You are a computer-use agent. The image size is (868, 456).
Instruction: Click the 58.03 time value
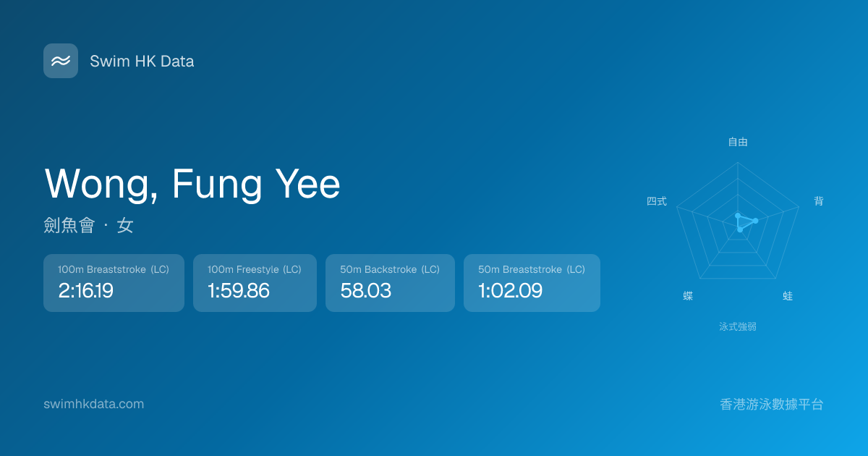coord(365,291)
